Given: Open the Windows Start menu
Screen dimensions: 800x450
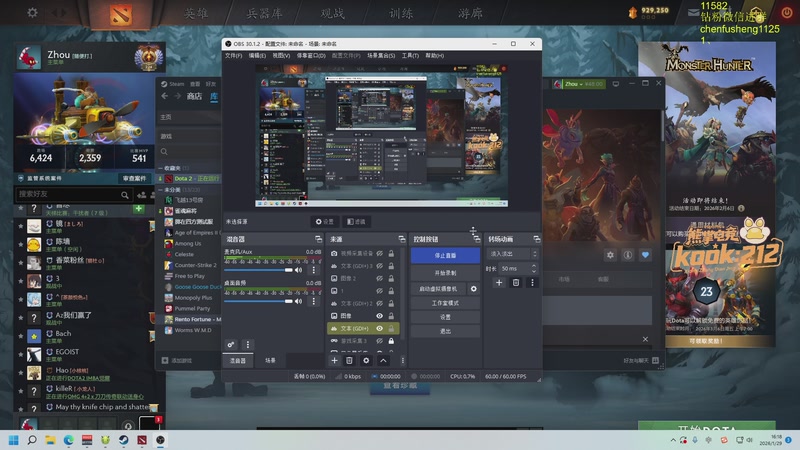Looking at the screenshot, I should pyautogui.click(x=14, y=440).
